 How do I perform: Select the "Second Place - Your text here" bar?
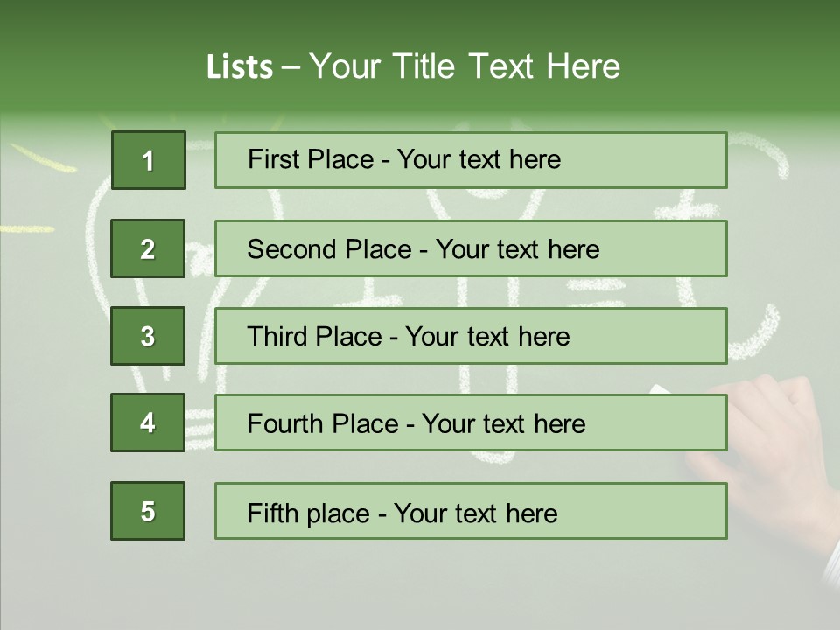pyautogui.click(x=471, y=248)
